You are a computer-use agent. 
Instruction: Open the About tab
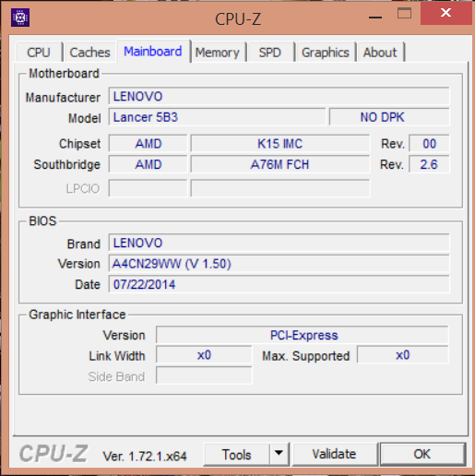380,53
